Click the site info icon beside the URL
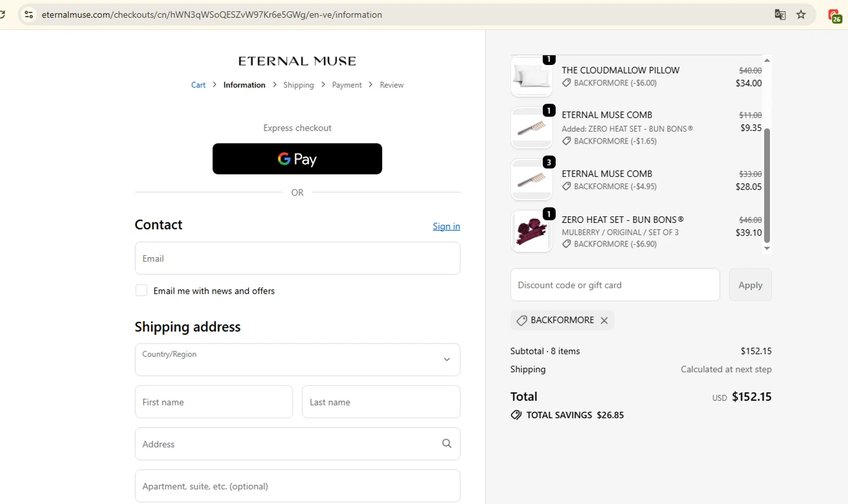 29,15
